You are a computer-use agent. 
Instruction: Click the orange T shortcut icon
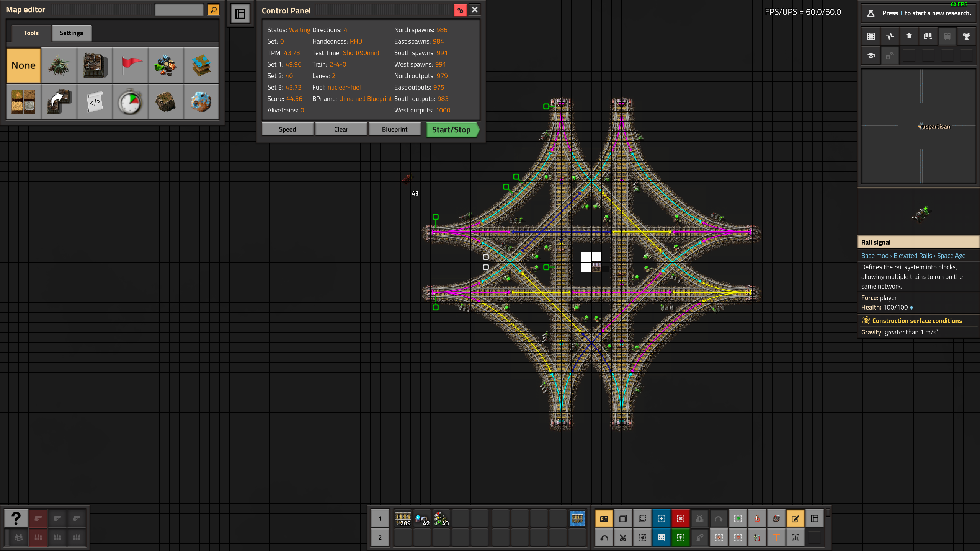pyautogui.click(x=776, y=538)
